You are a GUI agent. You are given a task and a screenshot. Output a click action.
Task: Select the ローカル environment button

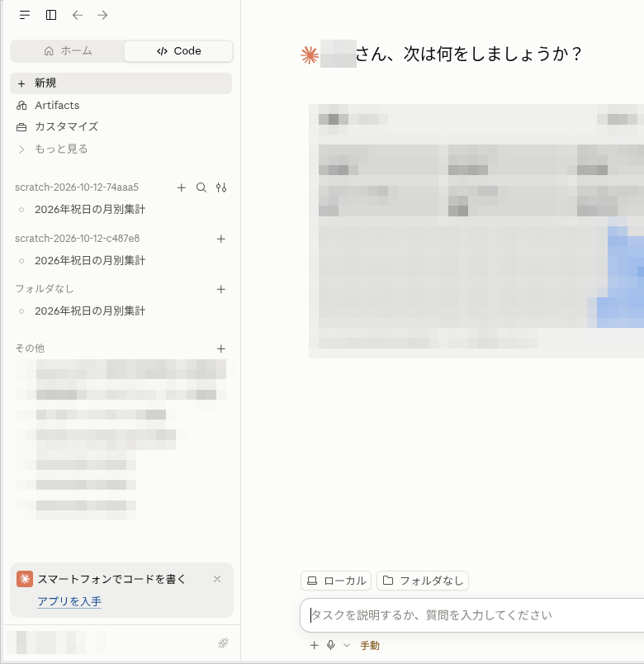[336, 581]
